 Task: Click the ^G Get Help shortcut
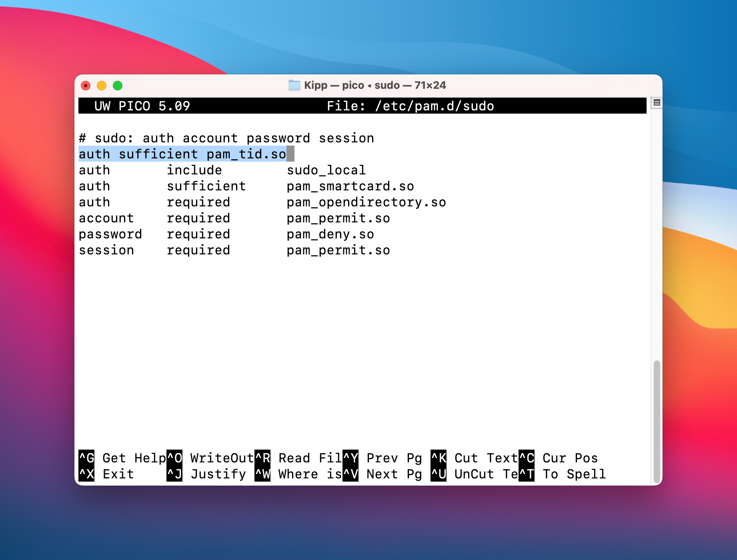coord(122,458)
